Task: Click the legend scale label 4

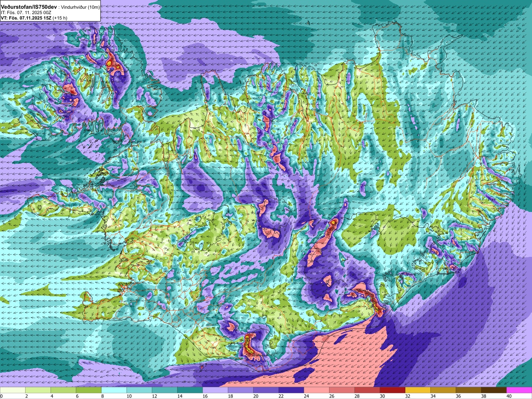Action: pyautogui.click(x=51, y=396)
